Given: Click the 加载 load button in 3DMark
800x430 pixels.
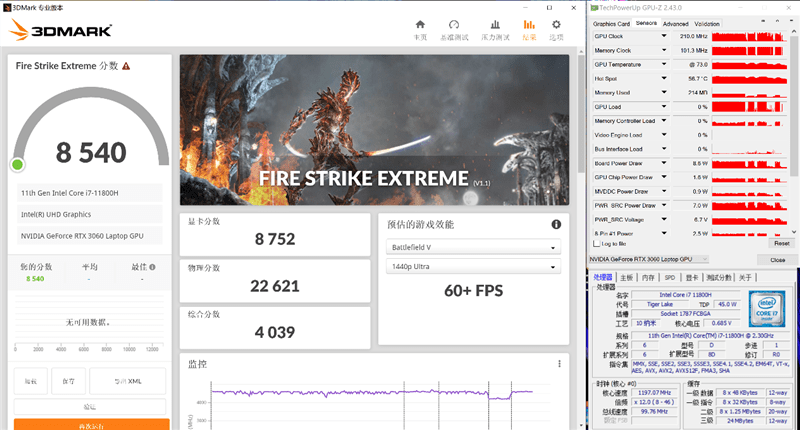Looking at the screenshot, I should [31, 381].
